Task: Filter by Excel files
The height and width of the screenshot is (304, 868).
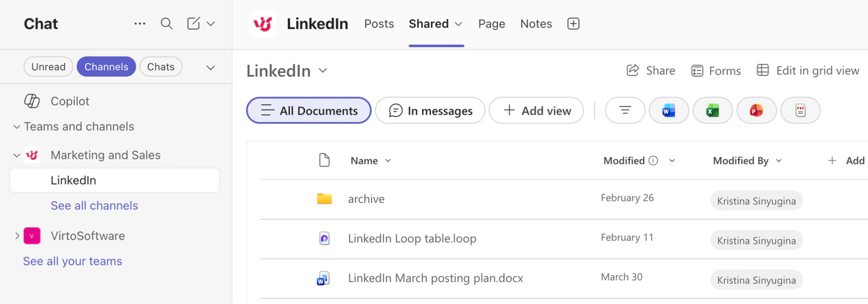Action: [x=713, y=110]
